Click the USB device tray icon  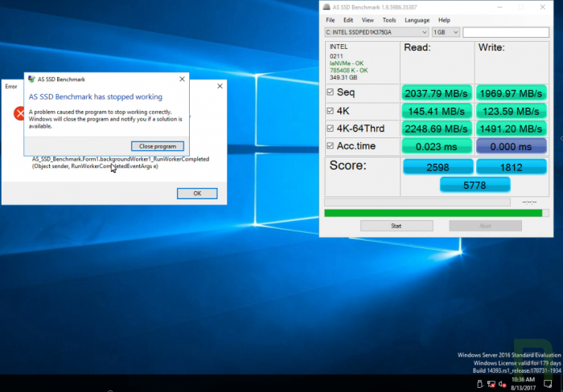(x=479, y=384)
